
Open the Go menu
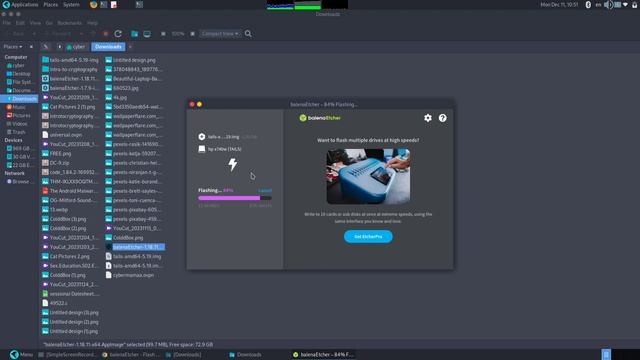49,23
